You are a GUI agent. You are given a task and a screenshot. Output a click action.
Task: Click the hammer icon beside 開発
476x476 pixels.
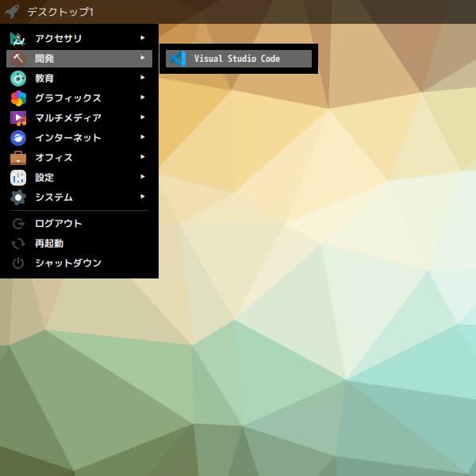18,59
